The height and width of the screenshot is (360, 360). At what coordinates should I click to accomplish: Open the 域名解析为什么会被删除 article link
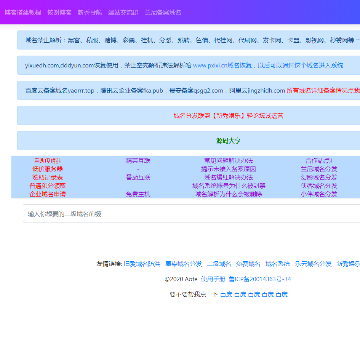pos(229,194)
